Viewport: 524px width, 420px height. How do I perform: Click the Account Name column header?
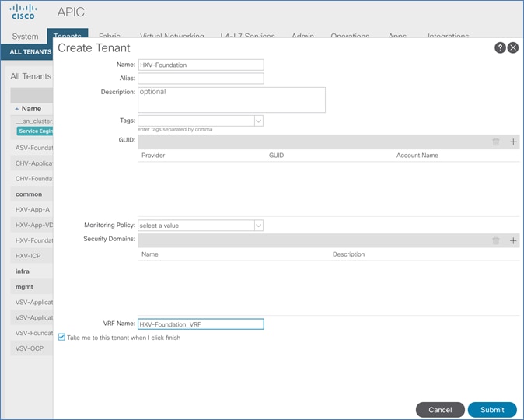coord(417,155)
